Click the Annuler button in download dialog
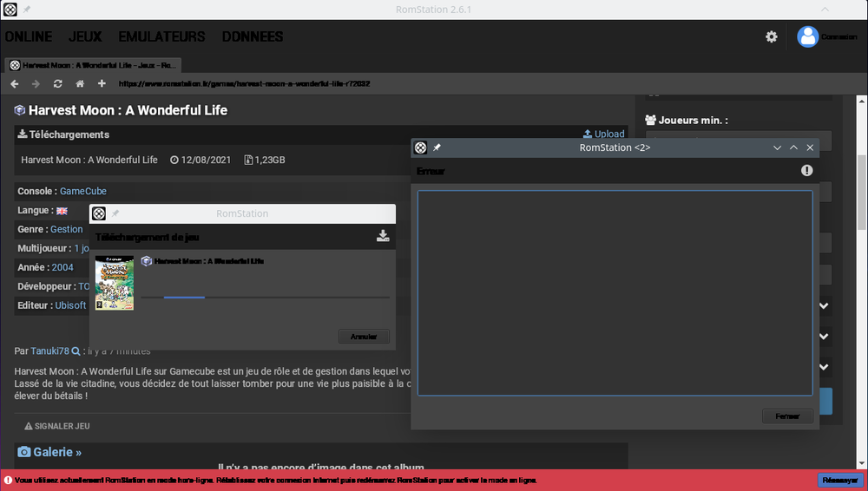868x491 pixels. tap(364, 337)
